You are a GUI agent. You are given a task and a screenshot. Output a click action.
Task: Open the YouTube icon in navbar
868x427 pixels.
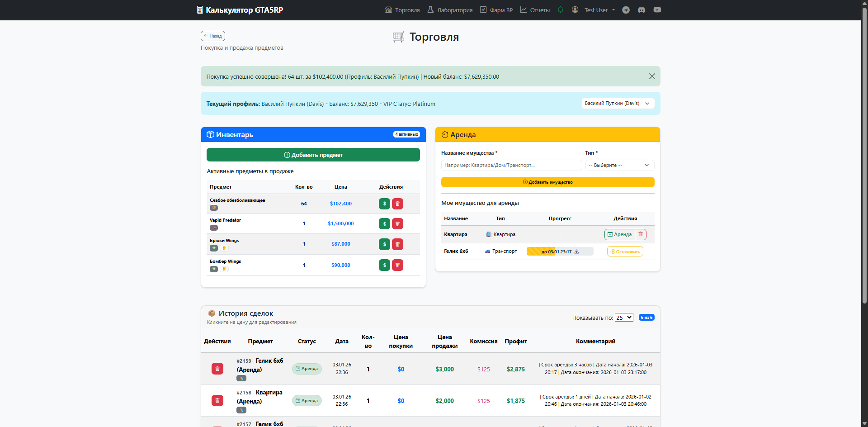657,10
